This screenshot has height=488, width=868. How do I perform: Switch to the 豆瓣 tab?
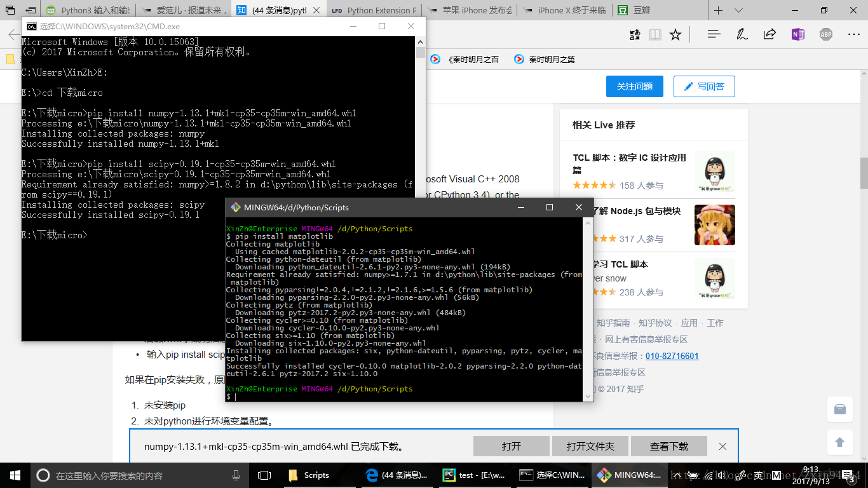tap(660, 10)
